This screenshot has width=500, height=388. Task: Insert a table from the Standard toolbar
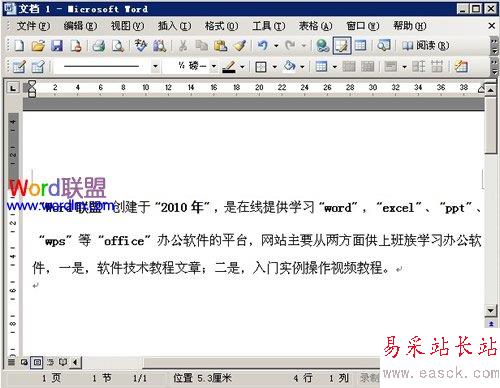point(360,46)
